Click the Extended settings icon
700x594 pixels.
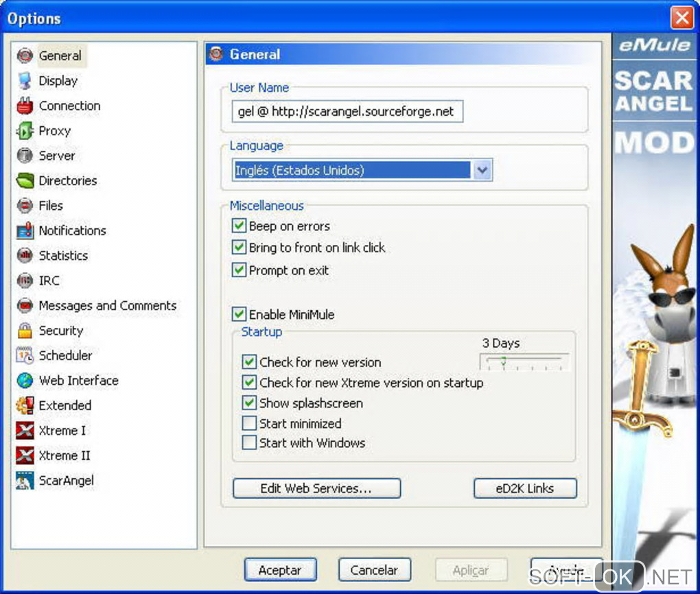pos(25,405)
